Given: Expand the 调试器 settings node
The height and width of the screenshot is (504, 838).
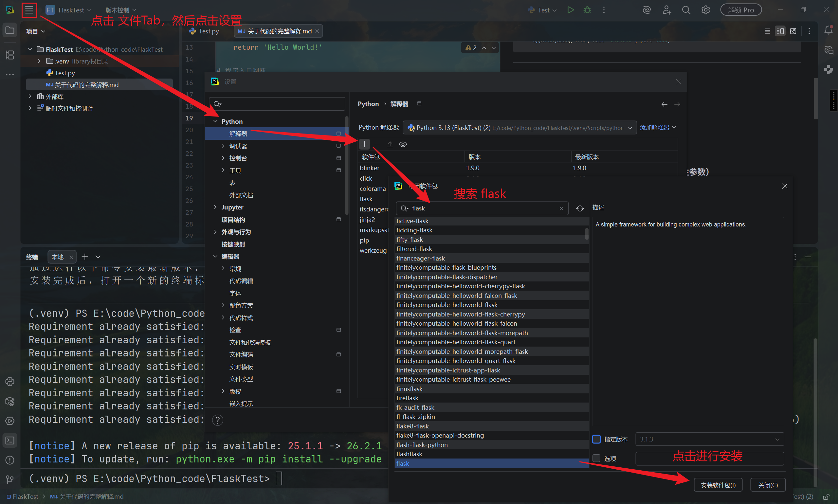Looking at the screenshot, I should [x=223, y=146].
